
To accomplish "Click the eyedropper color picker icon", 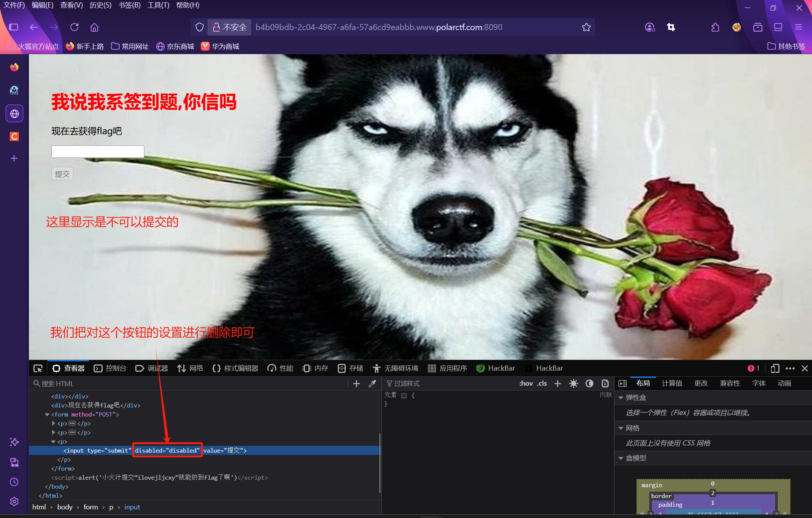I will (372, 383).
